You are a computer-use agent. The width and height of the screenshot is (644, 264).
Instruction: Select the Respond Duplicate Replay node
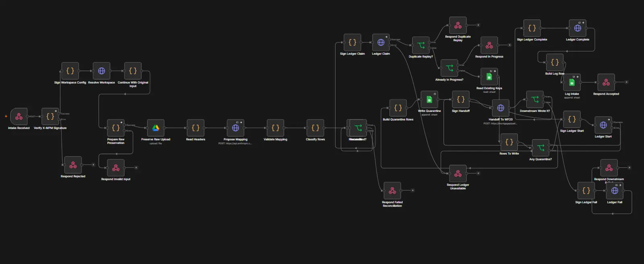click(x=458, y=25)
